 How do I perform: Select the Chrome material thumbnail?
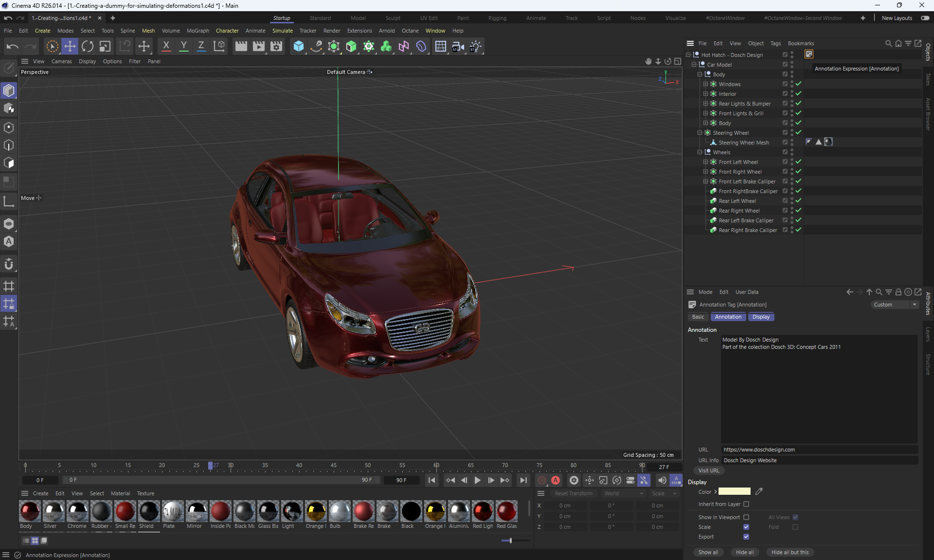tap(77, 512)
